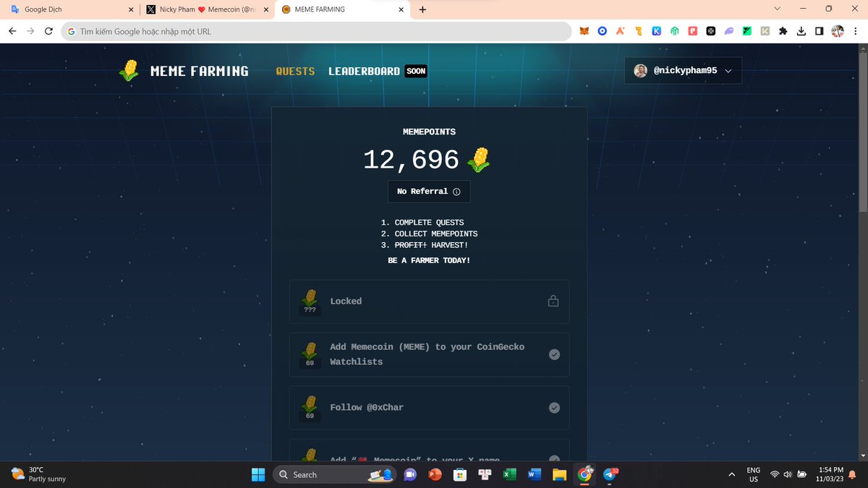The width and height of the screenshot is (868, 488).
Task: Show hidden system tray icons
Action: pos(732,474)
